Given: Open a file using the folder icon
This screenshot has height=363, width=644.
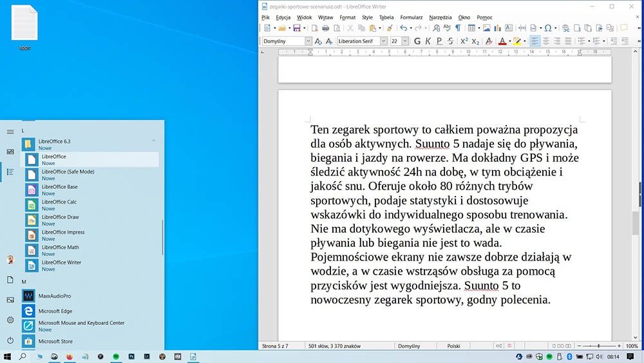Looking at the screenshot, I should coord(282,28).
